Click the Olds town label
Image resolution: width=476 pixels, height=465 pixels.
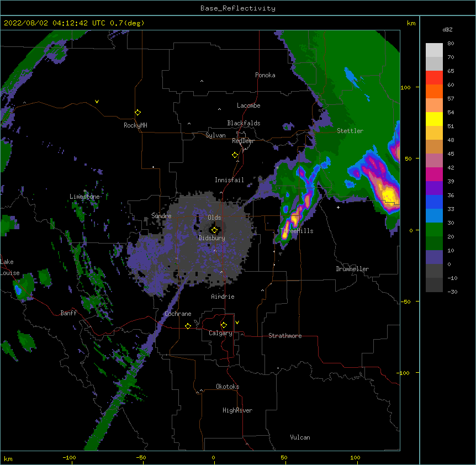[x=214, y=218]
